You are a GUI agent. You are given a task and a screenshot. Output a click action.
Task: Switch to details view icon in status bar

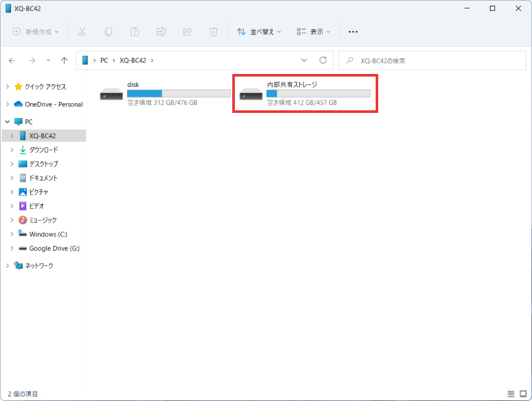[511, 394]
